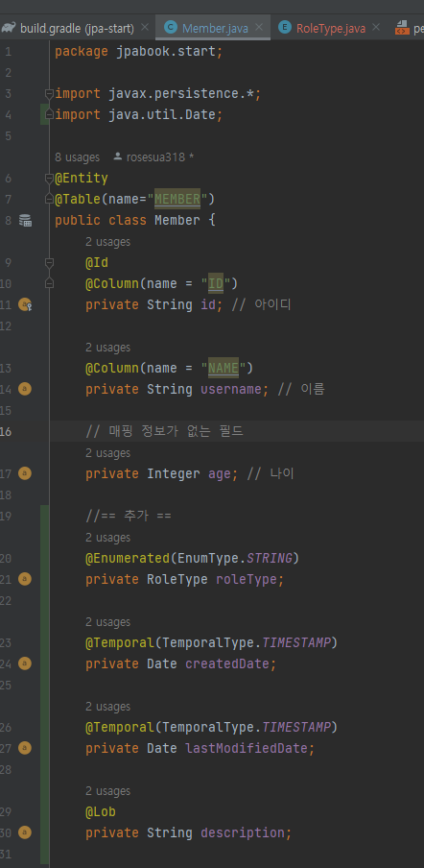424x868 pixels.
Task: Click the attribute gutter icon beside age field
Action: [25, 473]
